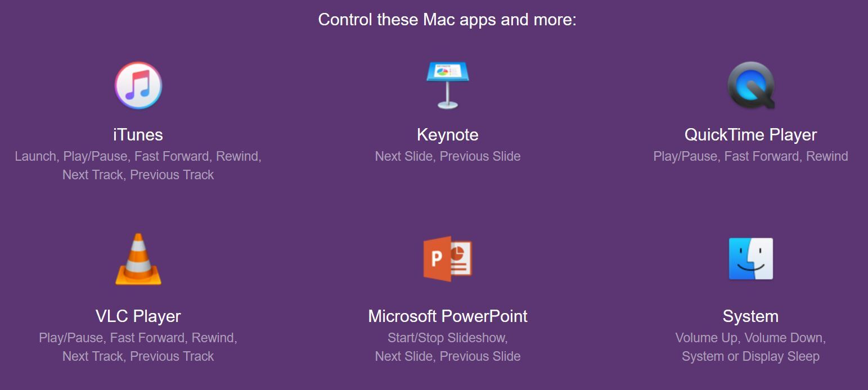Click the 'Start/Stop Slideshow' text under PowerPoint

pyautogui.click(x=447, y=338)
